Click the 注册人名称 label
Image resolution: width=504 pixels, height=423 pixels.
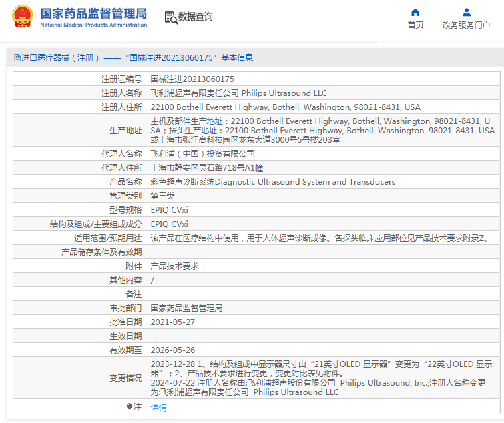tap(121, 93)
